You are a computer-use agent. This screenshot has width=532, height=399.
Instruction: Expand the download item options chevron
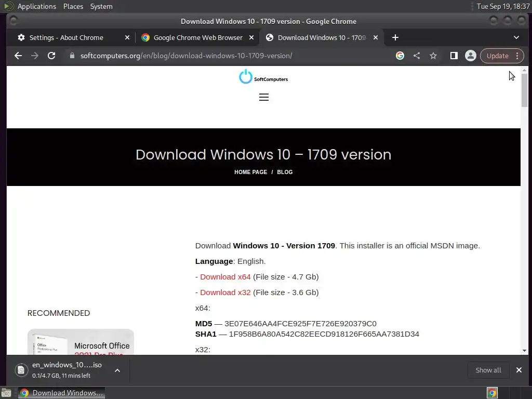(117, 370)
